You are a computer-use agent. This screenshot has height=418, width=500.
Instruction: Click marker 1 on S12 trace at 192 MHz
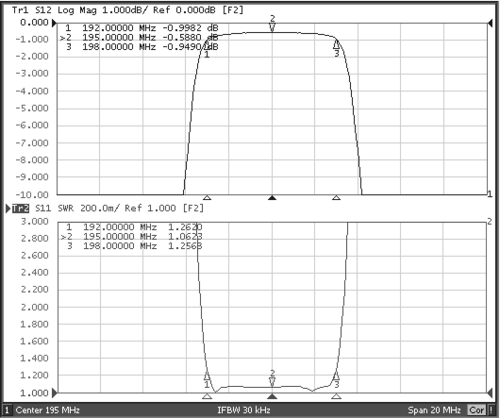(207, 46)
